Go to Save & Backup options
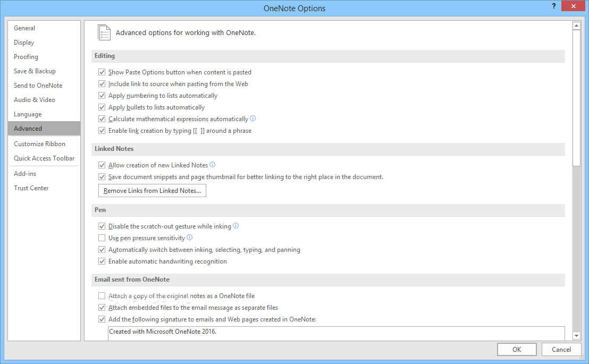 pyautogui.click(x=44, y=71)
